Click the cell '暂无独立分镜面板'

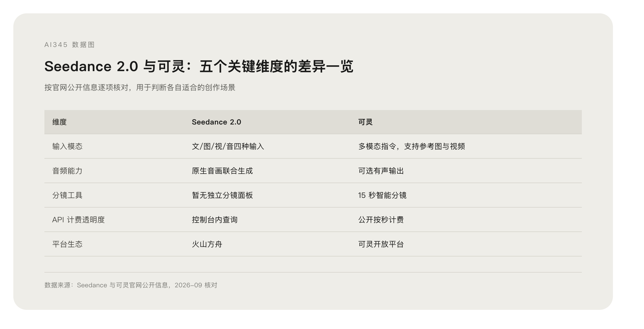[x=222, y=195]
